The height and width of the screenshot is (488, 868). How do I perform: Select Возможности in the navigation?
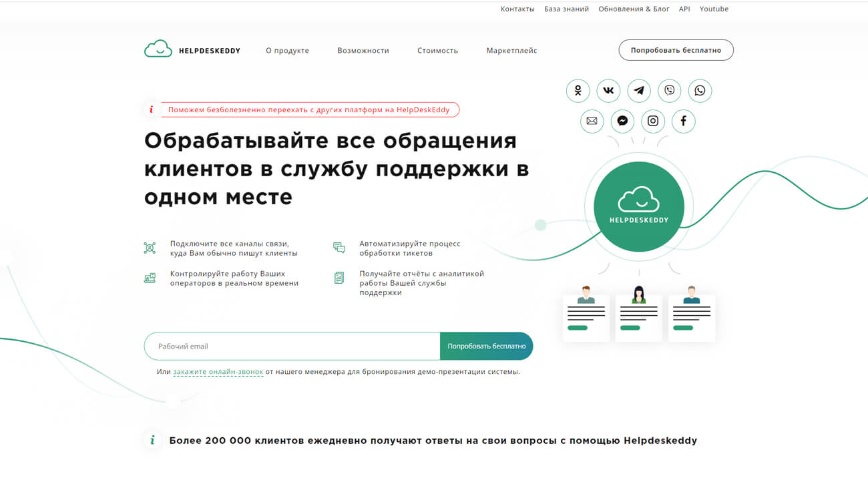[x=363, y=50]
